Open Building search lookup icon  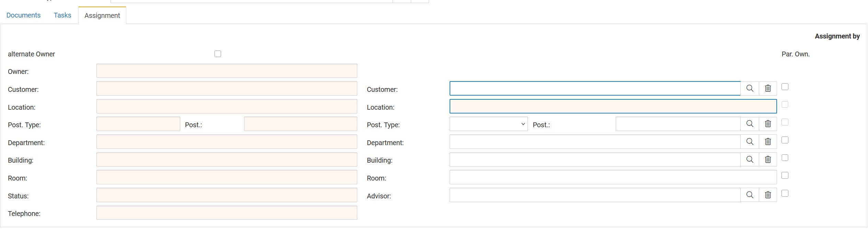pos(750,160)
